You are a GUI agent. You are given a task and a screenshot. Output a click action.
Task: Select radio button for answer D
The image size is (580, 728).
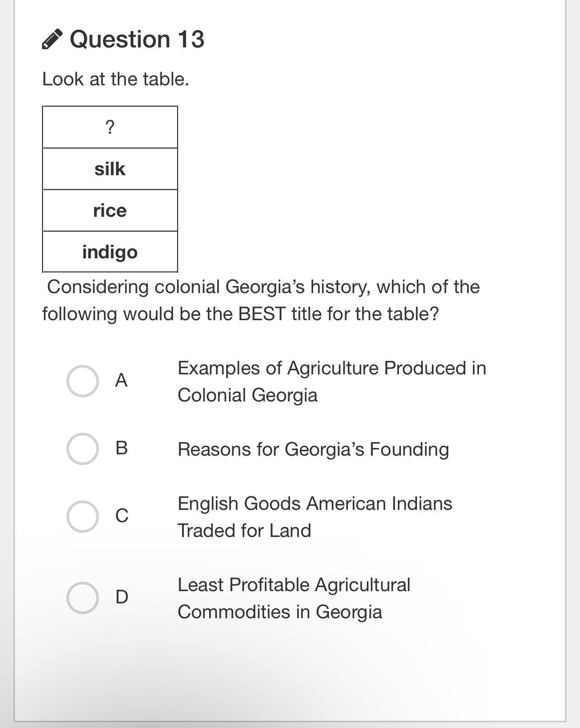[83, 597]
